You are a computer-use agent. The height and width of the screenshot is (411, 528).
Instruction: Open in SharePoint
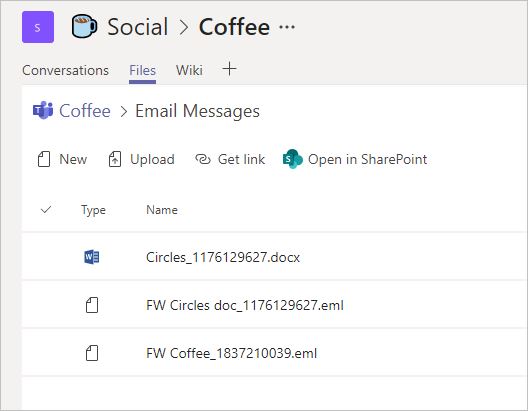[355, 159]
